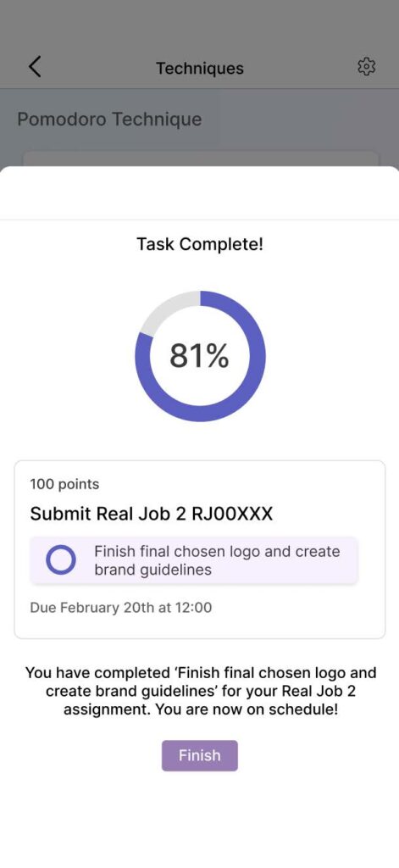
Task: Tap the blank top strip of the modal sheet
Action: (x=199, y=192)
